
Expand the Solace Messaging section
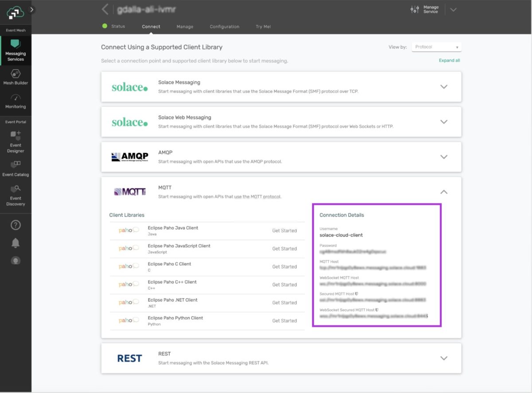tap(444, 87)
